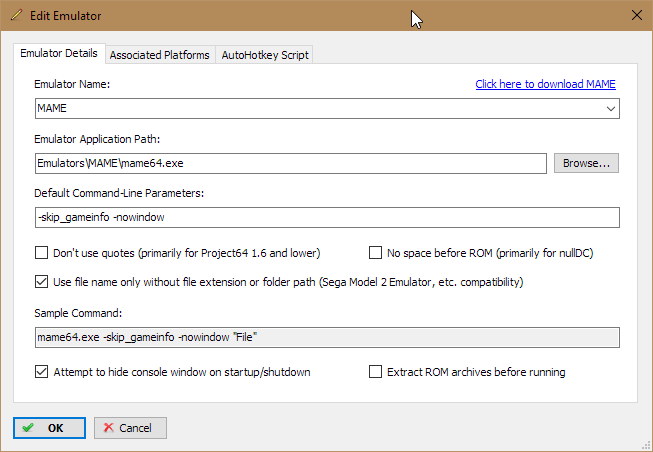Browse for the emulator application
The width and height of the screenshot is (653, 452).
click(586, 163)
